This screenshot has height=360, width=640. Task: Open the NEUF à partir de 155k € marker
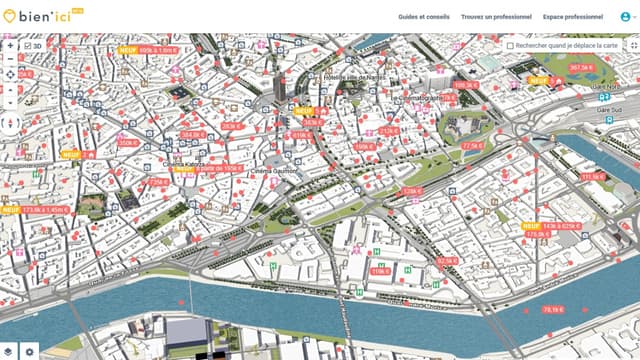click(x=209, y=169)
